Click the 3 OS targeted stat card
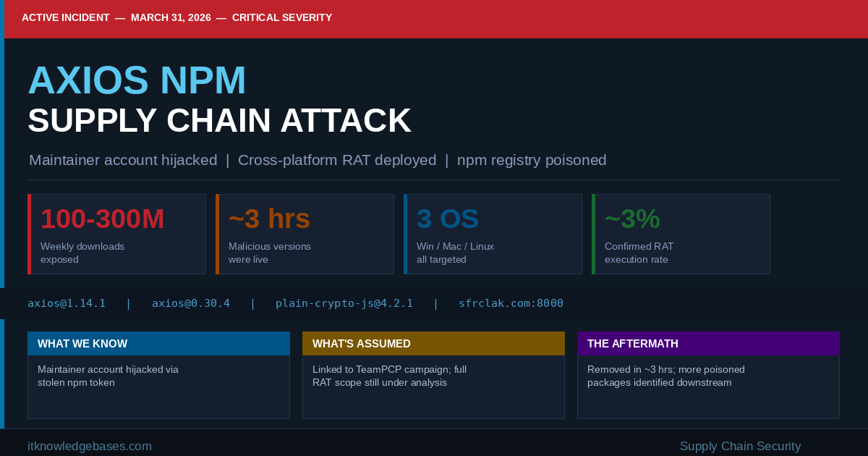 tap(493, 234)
